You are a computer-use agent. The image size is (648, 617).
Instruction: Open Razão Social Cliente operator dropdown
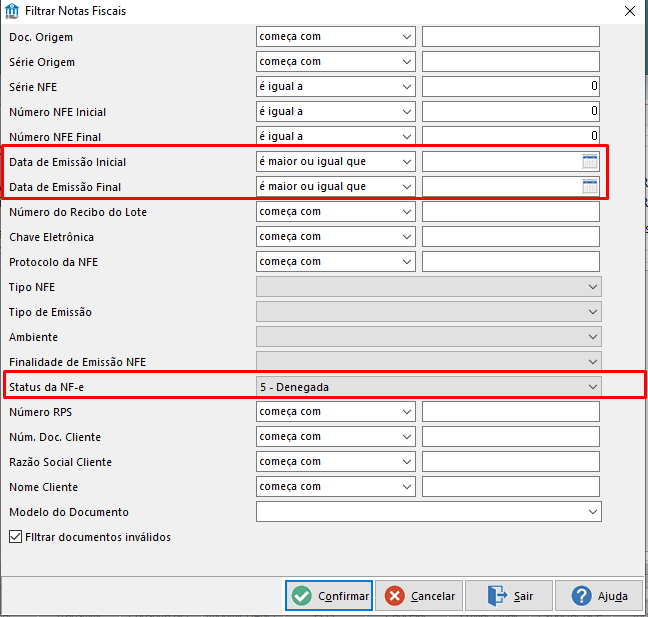tap(336, 462)
